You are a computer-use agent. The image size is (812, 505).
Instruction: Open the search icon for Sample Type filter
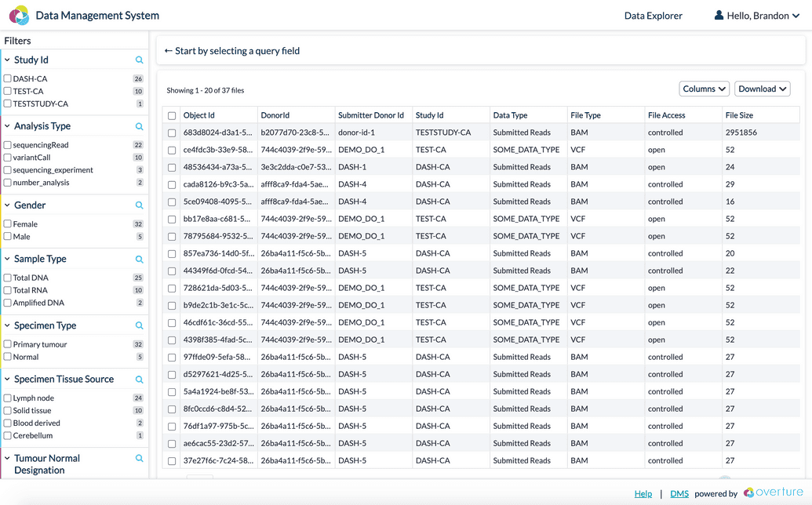coord(140,260)
